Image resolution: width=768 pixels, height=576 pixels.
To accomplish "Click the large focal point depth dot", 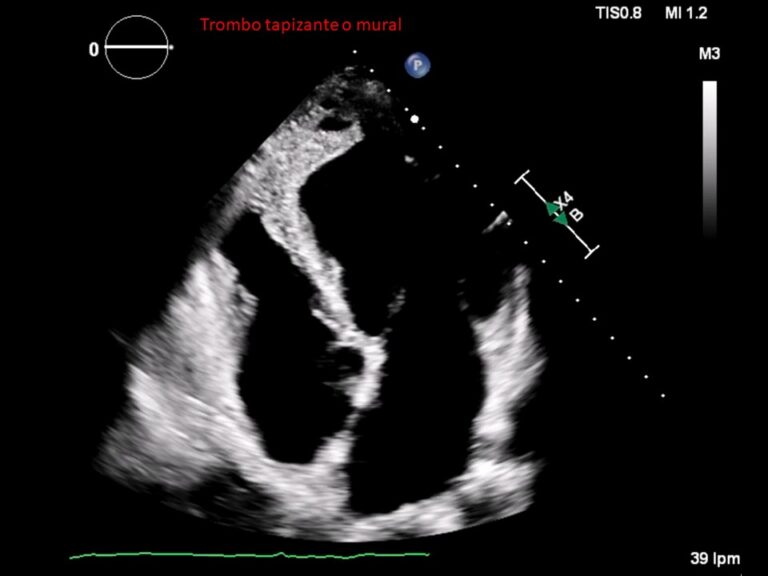I will click(x=415, y=119).
